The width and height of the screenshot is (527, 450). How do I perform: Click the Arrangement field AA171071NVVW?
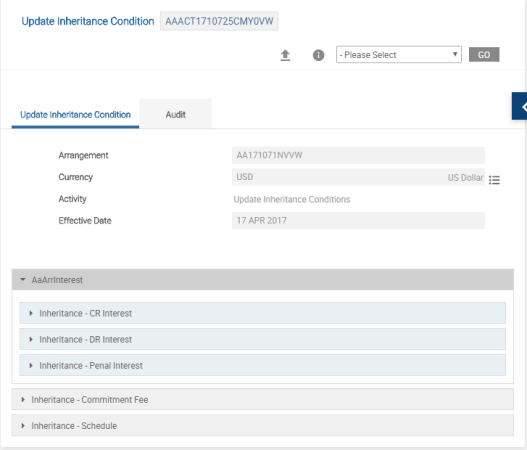[x=358, y=155]
